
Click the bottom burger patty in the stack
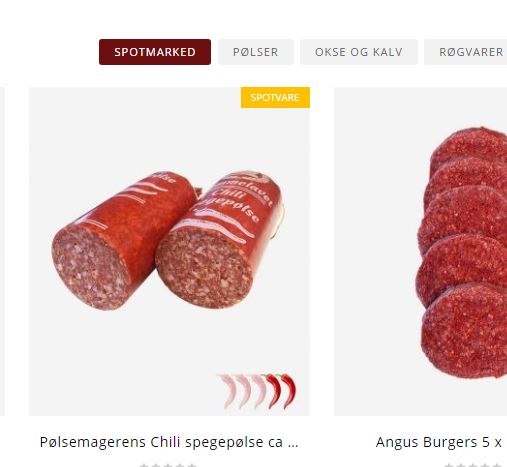465,332
